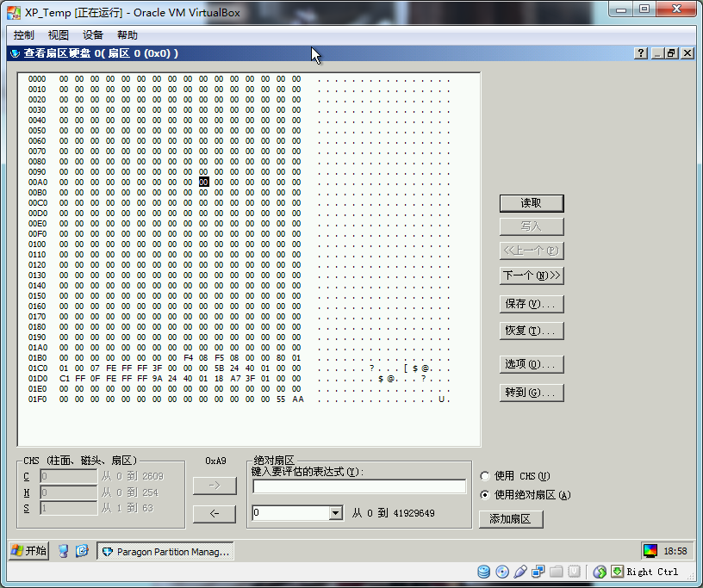
Task: Click the Right Ctrl host key label
Action: pyautogui.click(x=652, y=572)
